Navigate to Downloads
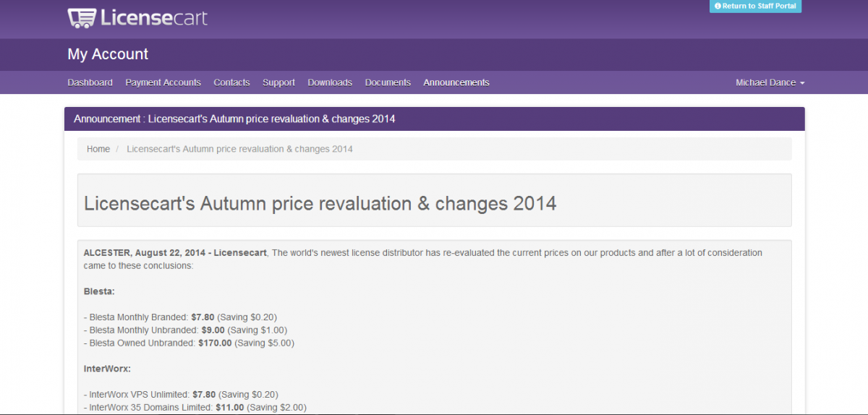This screenshot has height=415, width=868. click(x=330, y=82)
